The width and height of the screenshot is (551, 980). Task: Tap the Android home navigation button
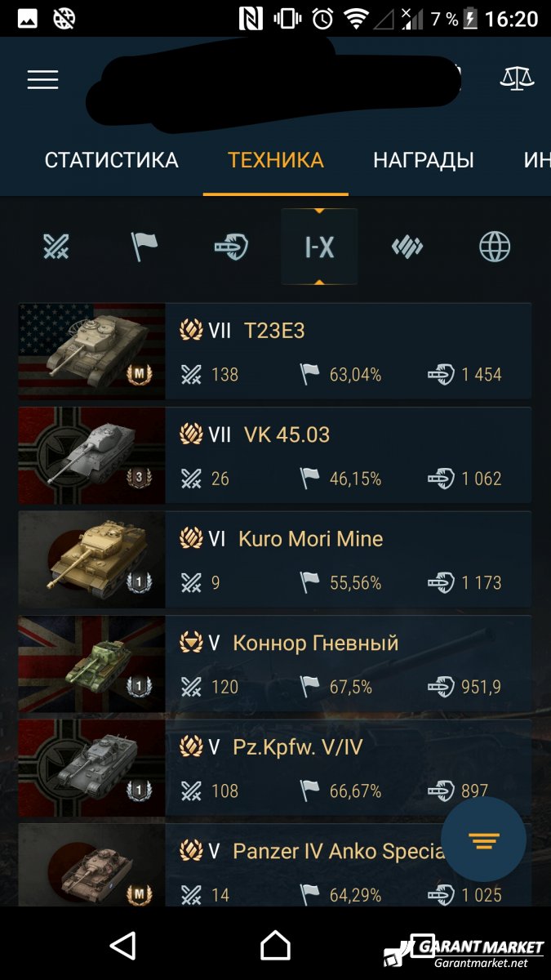click(x=275, y=945)
